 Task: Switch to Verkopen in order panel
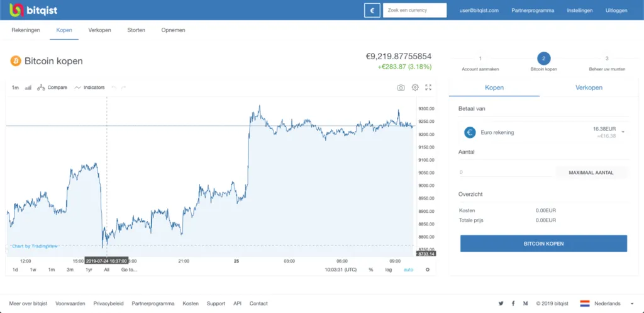(x=589, y=88)
